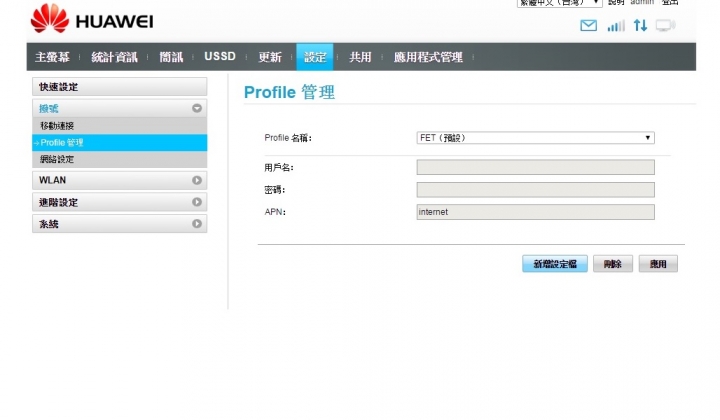
Task: Select Profile 管理 in the sidebar
Action: click(119, 142)
